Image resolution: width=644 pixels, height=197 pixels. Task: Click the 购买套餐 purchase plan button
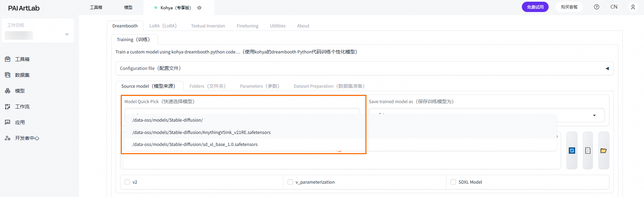tap(569, 7)
